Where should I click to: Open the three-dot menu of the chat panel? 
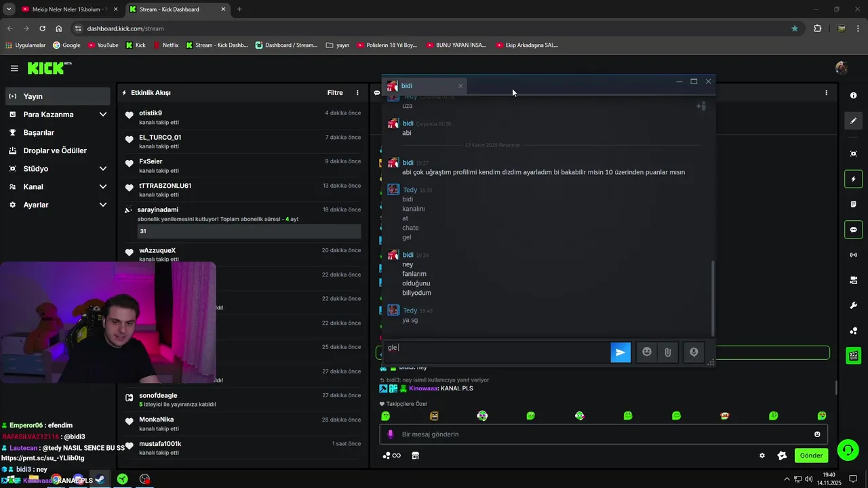tap(826, 93)
